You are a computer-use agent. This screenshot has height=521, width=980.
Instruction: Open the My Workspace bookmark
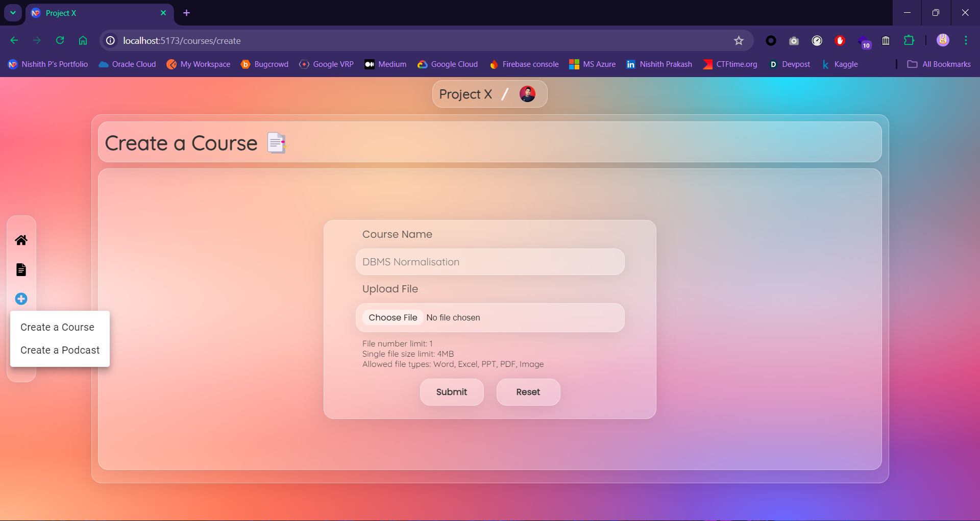tap(199, 64)
